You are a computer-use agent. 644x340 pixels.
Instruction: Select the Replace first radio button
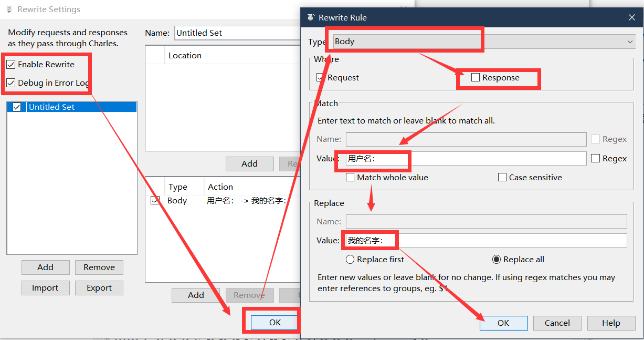click(x=350, y=259)
